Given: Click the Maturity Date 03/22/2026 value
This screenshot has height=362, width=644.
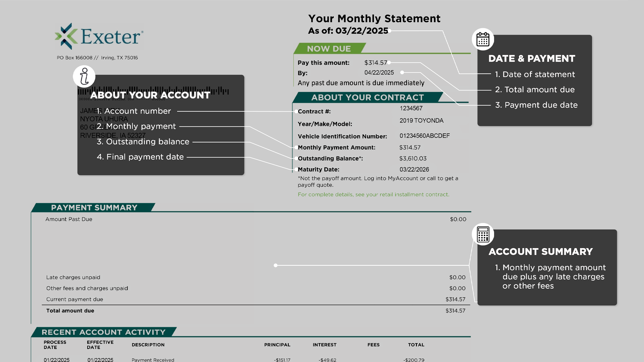Looking at the screenshot, I should 414,170.
